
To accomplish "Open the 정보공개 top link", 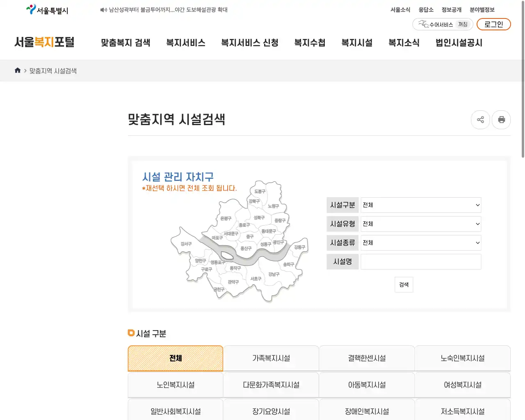I will 452,10.
